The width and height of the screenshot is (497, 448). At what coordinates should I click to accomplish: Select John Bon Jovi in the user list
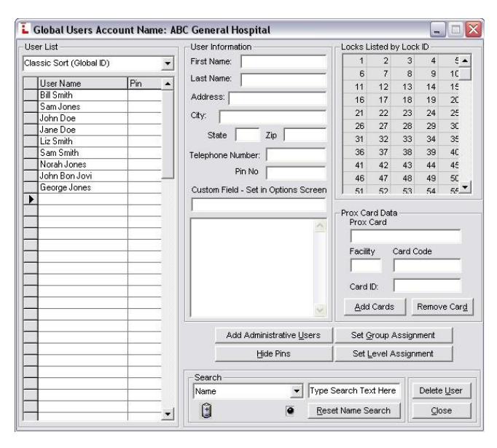pos(83,176)
